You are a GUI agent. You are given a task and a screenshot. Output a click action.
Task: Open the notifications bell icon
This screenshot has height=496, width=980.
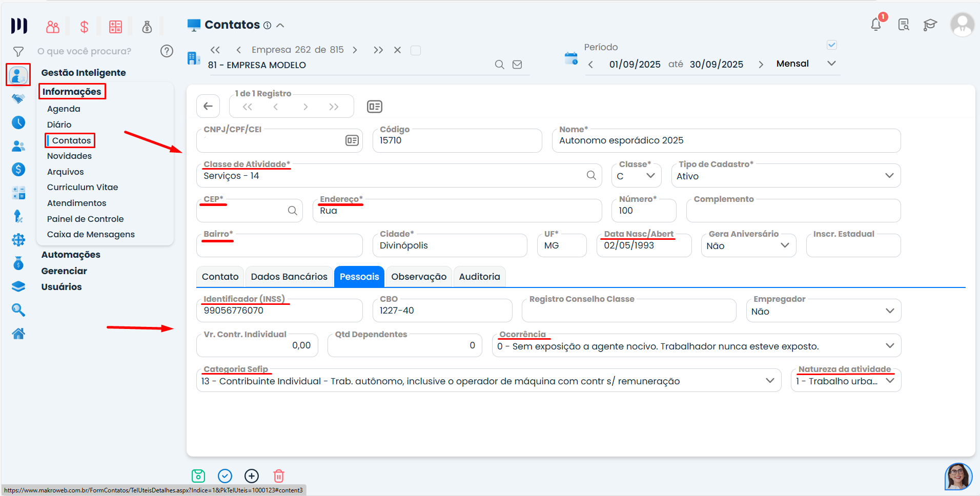tap(876, 25)
